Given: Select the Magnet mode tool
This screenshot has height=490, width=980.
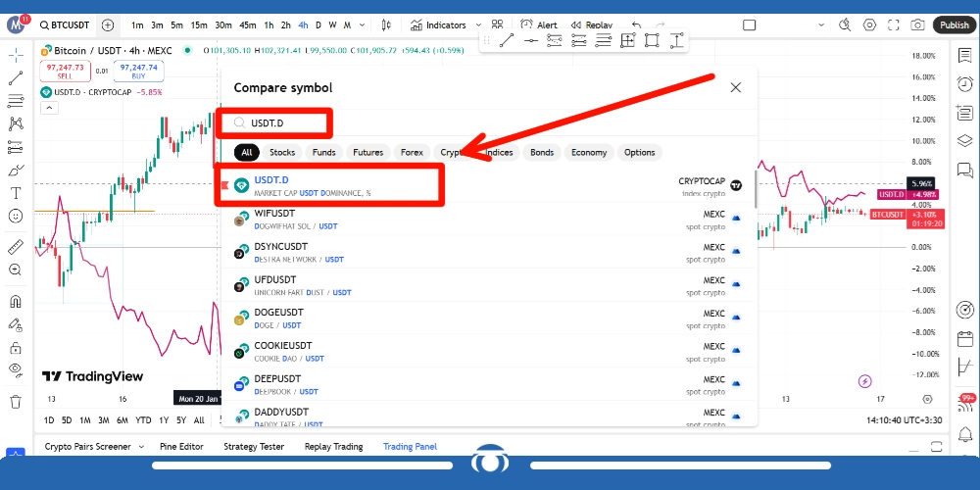Looking at the screenshot, I should click(15, 302).
